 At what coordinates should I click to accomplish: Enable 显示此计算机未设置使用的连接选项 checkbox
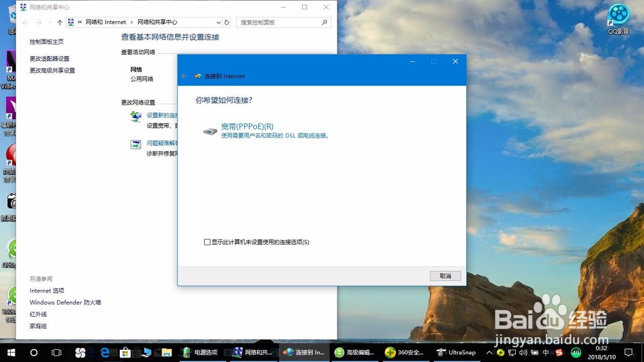(x=207, y=242)
